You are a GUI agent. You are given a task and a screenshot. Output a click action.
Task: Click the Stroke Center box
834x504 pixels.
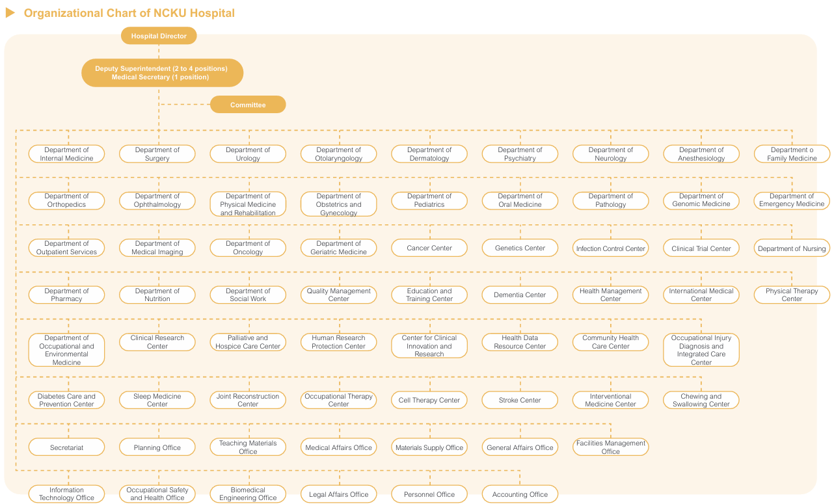520,400
